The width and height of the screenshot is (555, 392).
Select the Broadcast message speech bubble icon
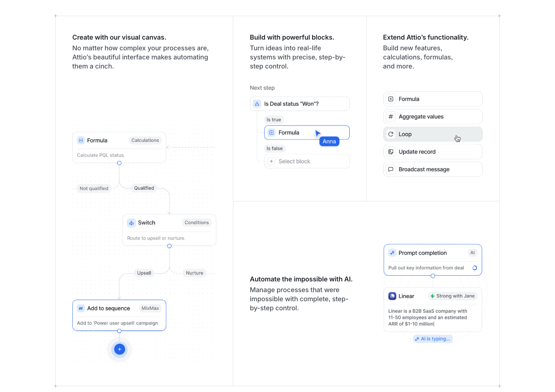coord(391,169)
